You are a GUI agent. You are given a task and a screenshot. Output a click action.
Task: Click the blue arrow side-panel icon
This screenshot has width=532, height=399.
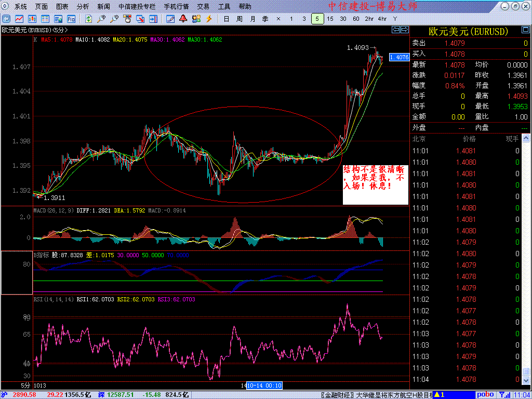pos(153,19)
